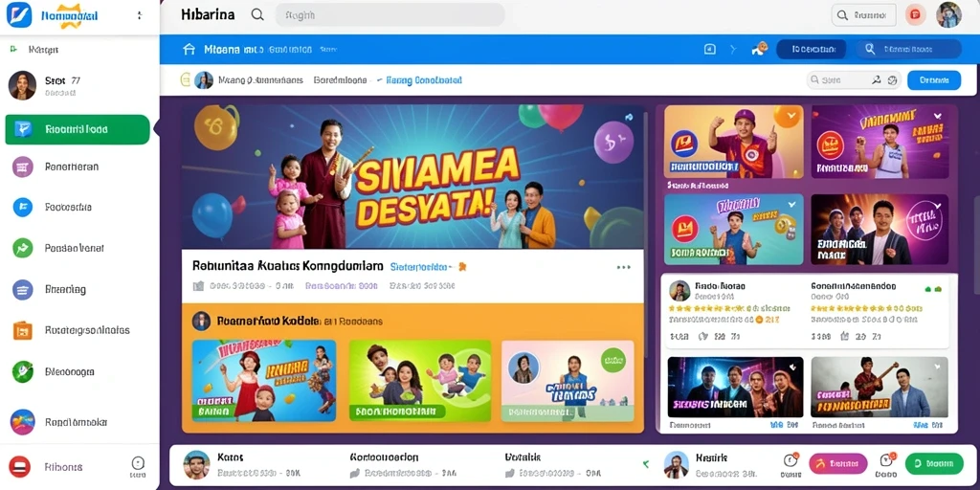The height and width of the screenshot is (490, 980).
Task: Click the blue round sidebar icon under purple one
Action: coord(23,207)
